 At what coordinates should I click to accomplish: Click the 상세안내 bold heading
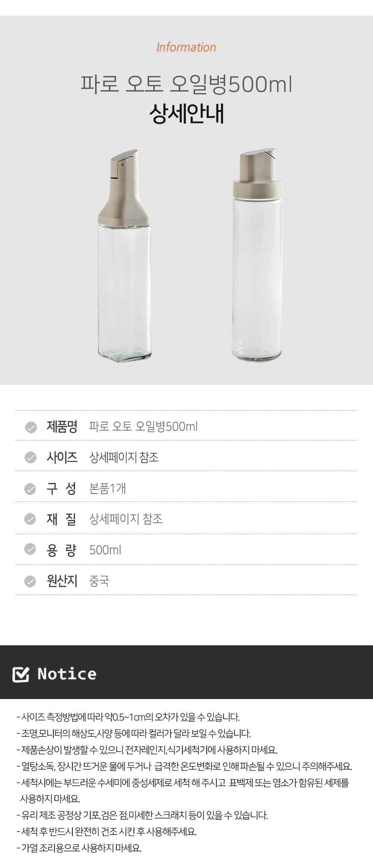pyautogui.click(x=186, y=114)
